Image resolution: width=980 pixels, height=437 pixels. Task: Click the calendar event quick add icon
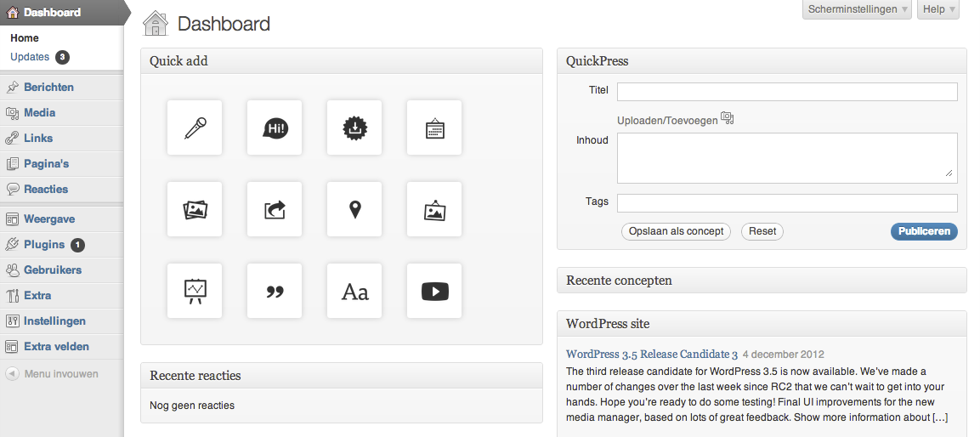tap(434, 128)
